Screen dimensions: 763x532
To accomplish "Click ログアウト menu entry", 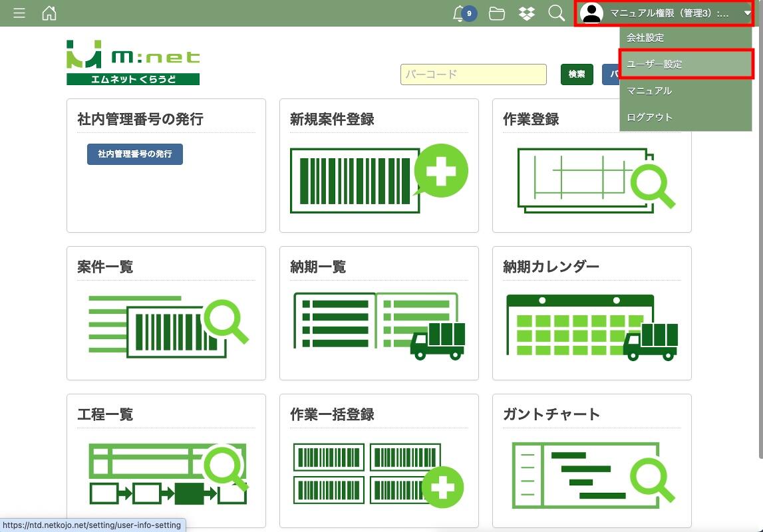I will coord(650,118).
